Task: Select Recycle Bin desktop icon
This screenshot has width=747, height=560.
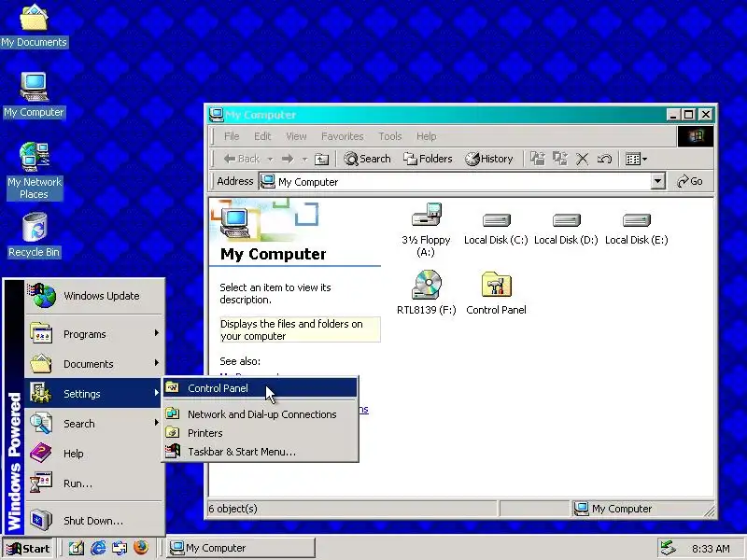Action: click(x=34, y=235)
